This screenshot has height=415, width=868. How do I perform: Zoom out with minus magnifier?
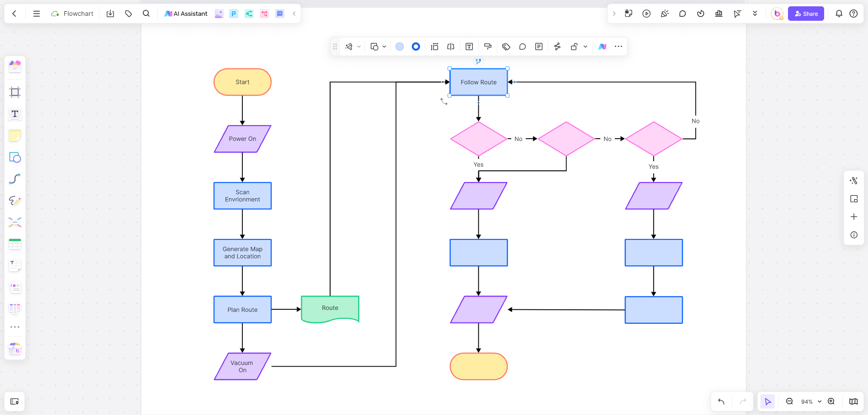tap(789, 401)
